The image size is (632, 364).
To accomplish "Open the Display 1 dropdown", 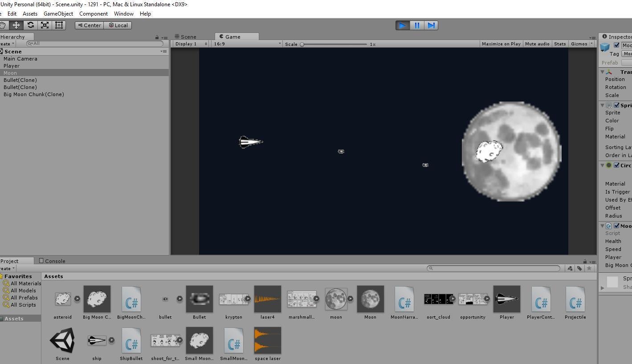I will pos(191,44).
